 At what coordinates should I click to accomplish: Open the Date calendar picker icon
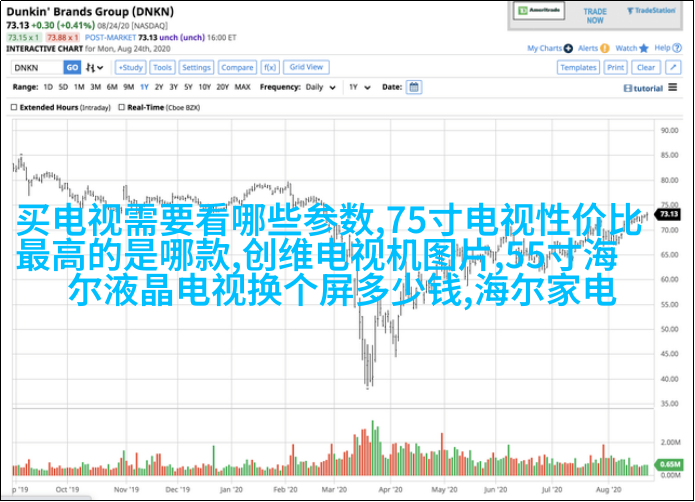click(x=414, y=87)
